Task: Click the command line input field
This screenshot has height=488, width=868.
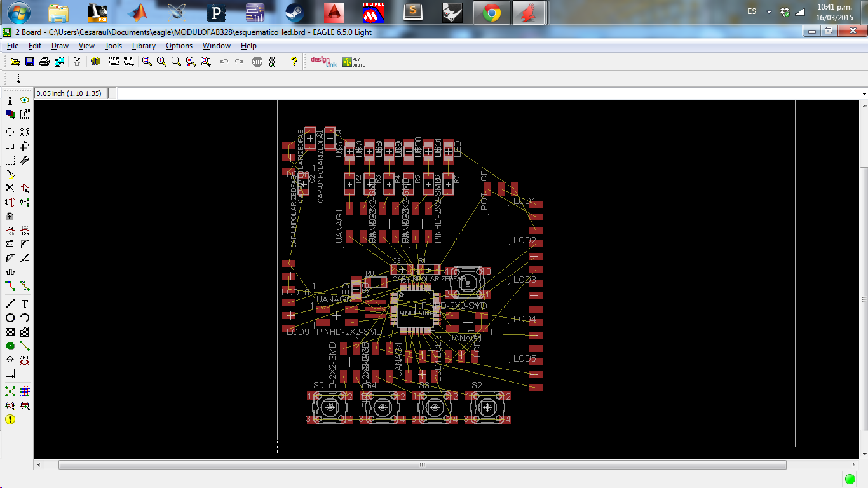Action: point(488,93)
